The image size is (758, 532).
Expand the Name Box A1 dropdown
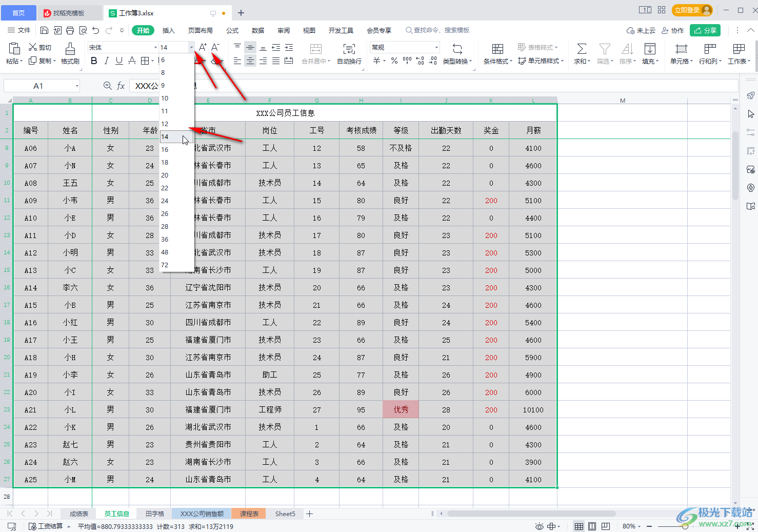pyautogui.click(x=77, y=86)
